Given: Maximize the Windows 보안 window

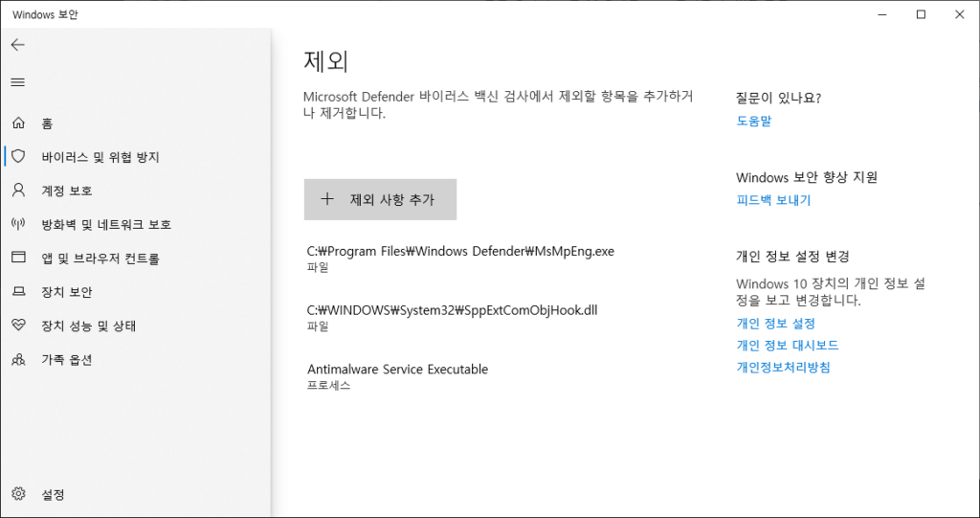Looking at the screenshot, I should [x=921, y=14].
